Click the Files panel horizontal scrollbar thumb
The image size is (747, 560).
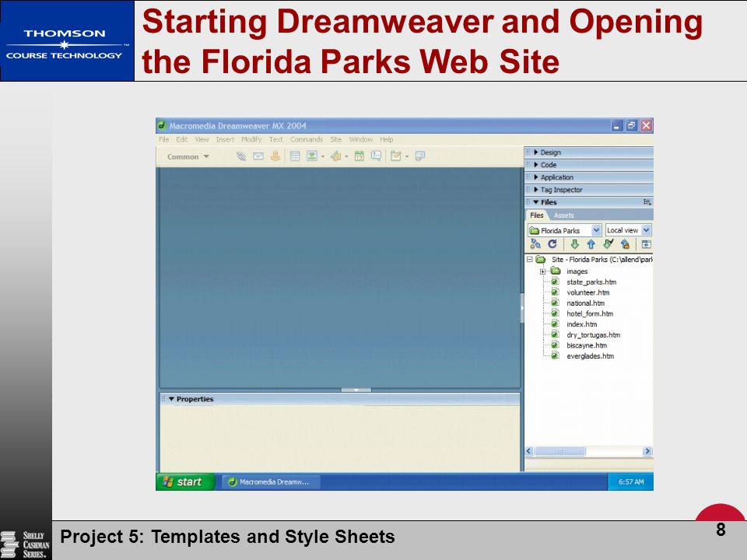560,451
